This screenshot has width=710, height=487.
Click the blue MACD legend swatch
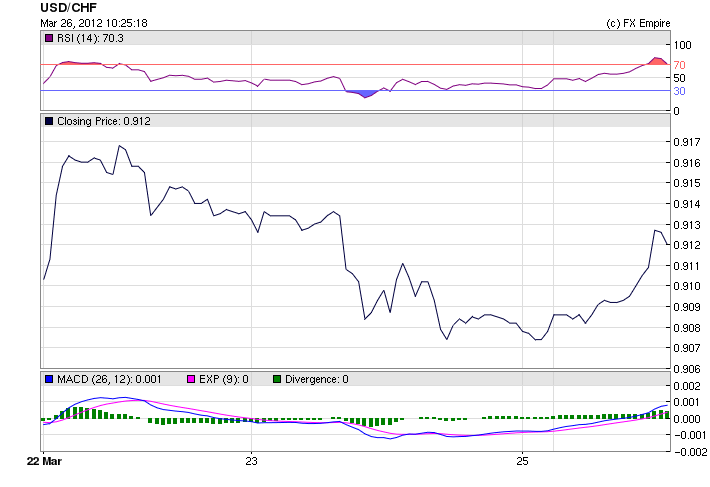[49, 379]
